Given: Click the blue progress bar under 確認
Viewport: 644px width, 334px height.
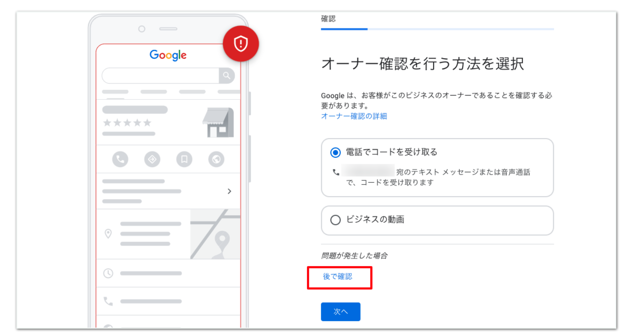Looking at the screenshot, I should pyautogui.click(x=344, y=29).
